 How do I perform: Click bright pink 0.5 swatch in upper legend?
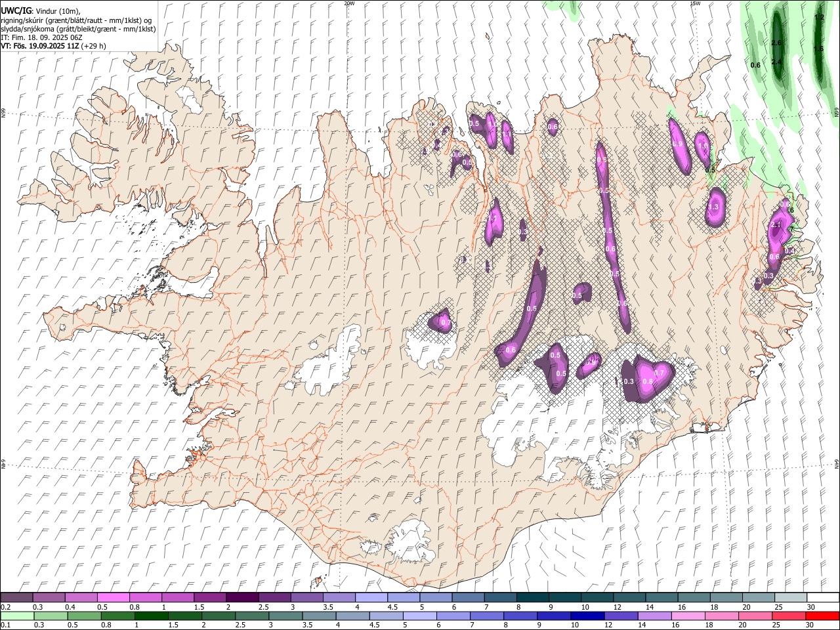[113, 598]
